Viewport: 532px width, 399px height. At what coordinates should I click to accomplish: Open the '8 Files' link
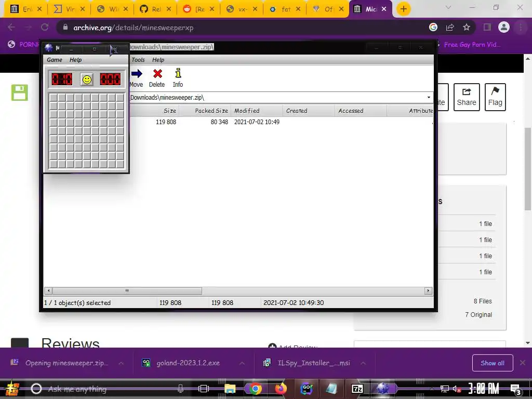483,301
